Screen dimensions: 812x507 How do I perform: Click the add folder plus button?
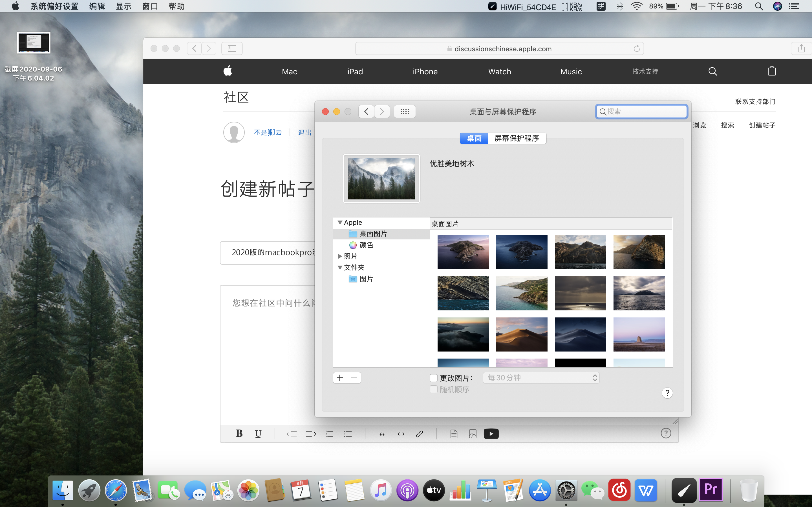click(340, 378)
